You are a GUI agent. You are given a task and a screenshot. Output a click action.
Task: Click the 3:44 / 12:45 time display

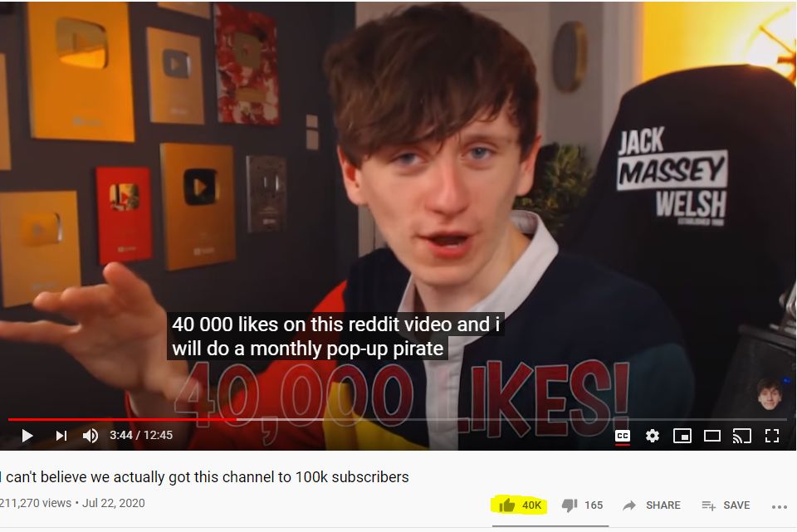(x=141, y=436)
